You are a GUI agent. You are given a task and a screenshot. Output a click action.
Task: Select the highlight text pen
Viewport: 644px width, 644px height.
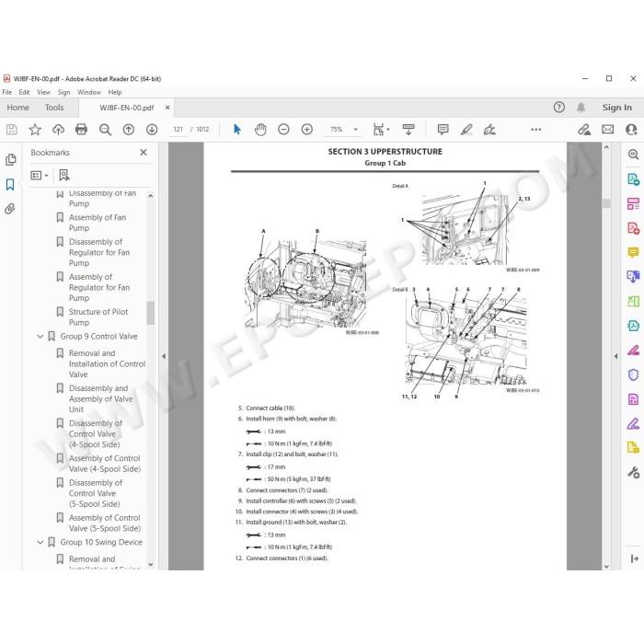(466, 130)
